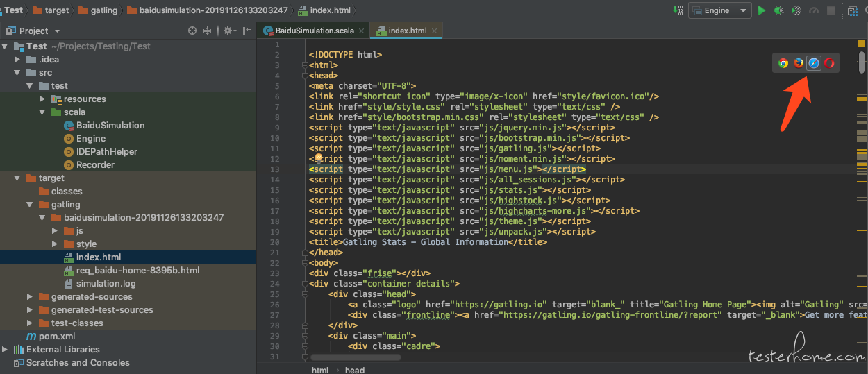Open index.html in Firefox browser
The height and width of the screenshot is (374, 868).
pyautogui.click(x=799, y=63)
